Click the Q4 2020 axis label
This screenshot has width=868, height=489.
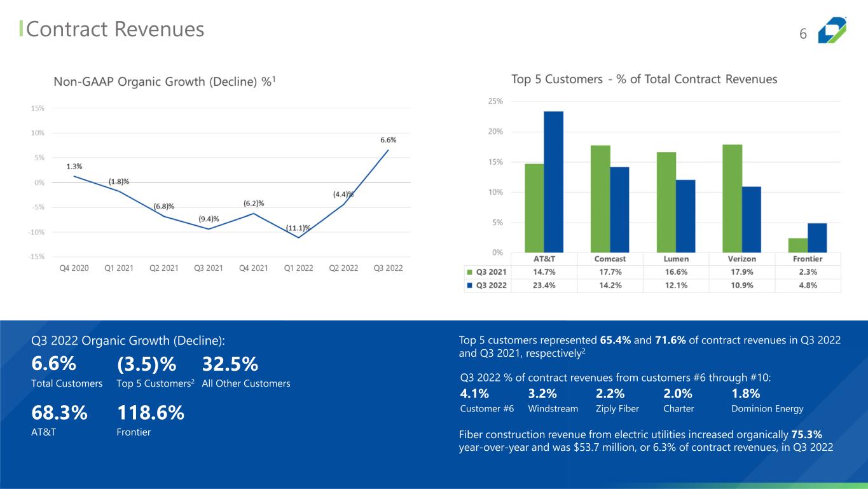tap(74, 268)
